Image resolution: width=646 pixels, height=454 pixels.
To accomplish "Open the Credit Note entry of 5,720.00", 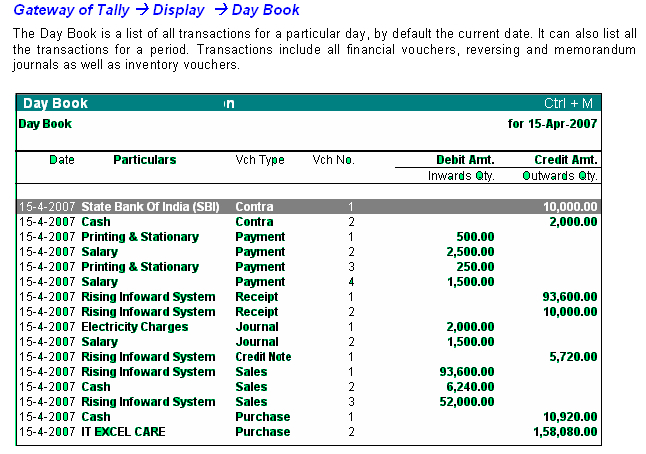I will [x=148, y=356].
